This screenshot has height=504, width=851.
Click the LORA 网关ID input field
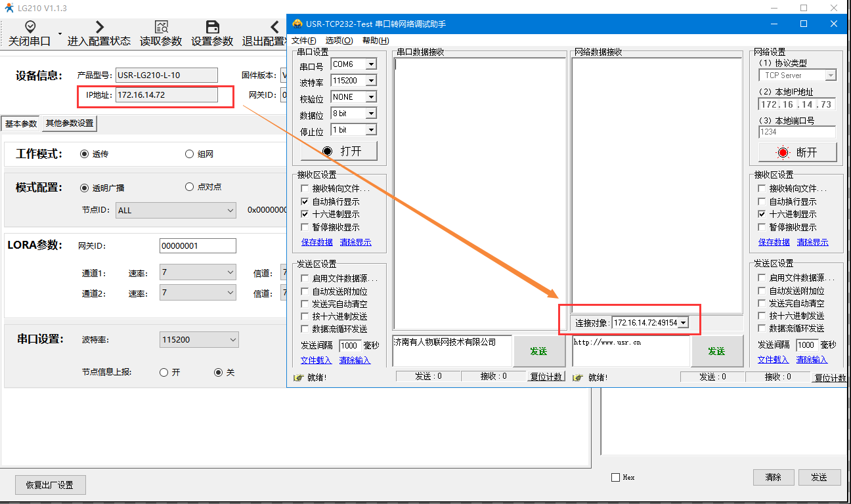coord(198,246)
